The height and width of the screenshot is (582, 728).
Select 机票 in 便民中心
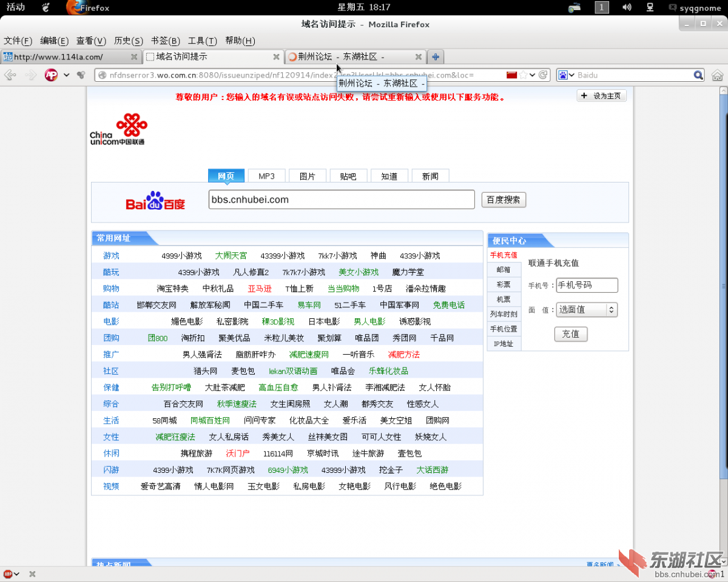(504, 299)
